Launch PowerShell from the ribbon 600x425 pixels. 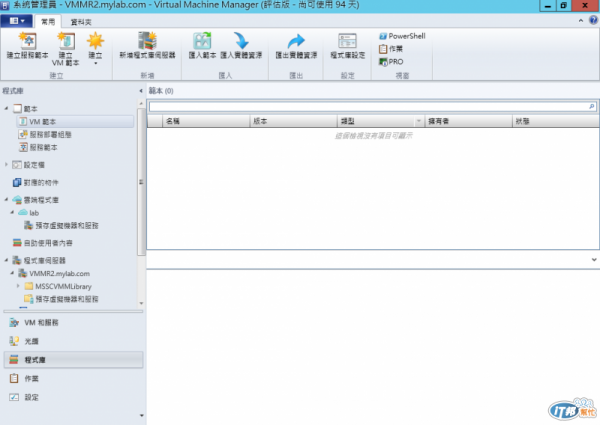402,36
